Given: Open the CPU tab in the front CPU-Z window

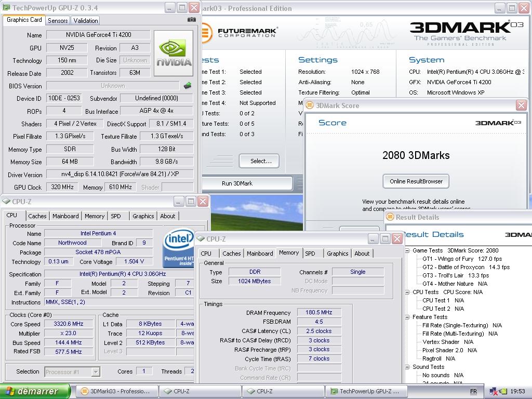Looking at the screenshot, I should pos(206,253).
